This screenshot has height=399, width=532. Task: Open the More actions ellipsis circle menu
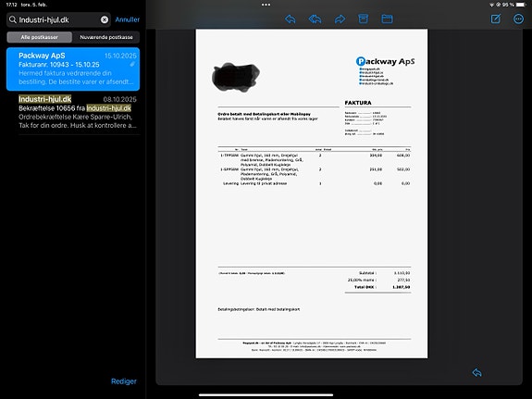click(x=518, y=19)
